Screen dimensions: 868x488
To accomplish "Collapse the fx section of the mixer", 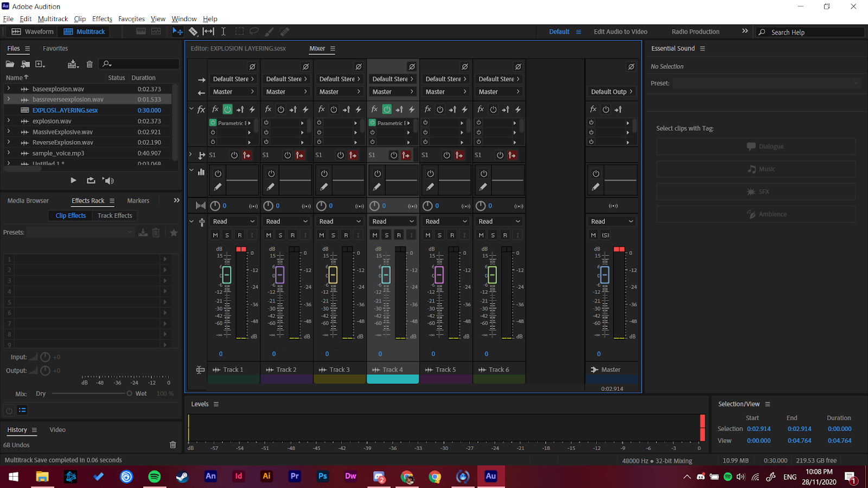I will (x=192, y=109).
